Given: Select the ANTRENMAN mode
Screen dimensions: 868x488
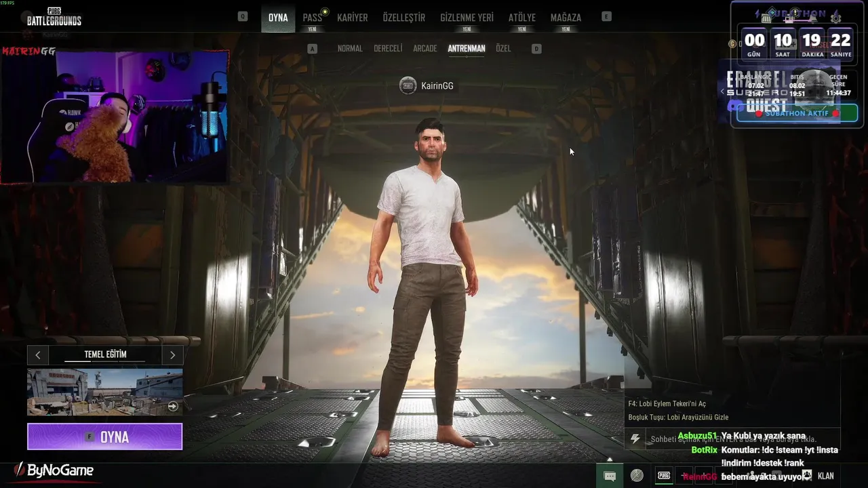Looking at the screenshot, I should coord(467,49).
